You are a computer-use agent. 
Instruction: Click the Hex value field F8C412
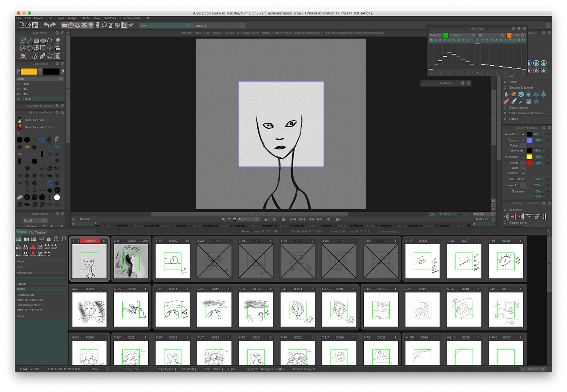(43, 99)
